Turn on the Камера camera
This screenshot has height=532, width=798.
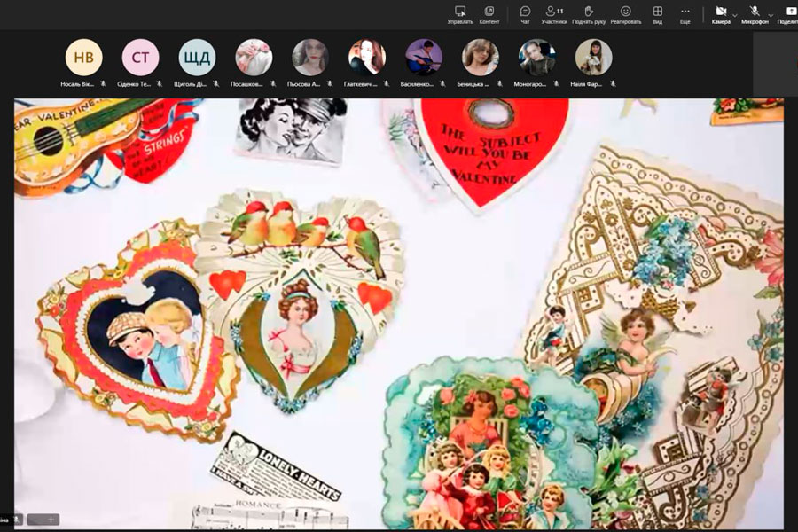click(x=721, y=15)
